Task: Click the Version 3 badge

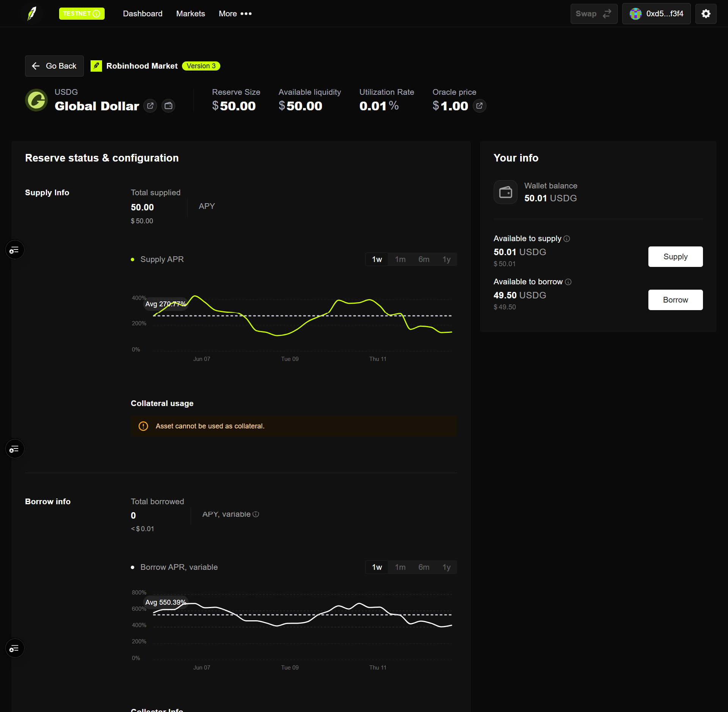Action: coord(201,66)
